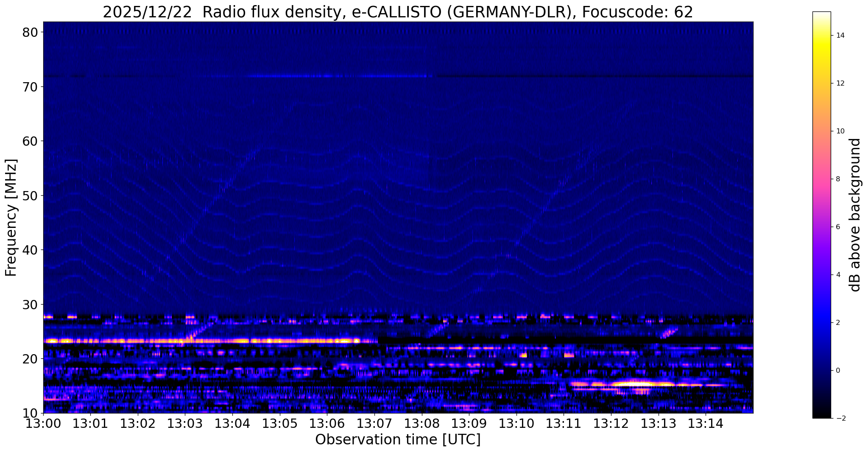Click the colorbar tick label 8
The width and height of the screenshot is (868, 452).
837,179
